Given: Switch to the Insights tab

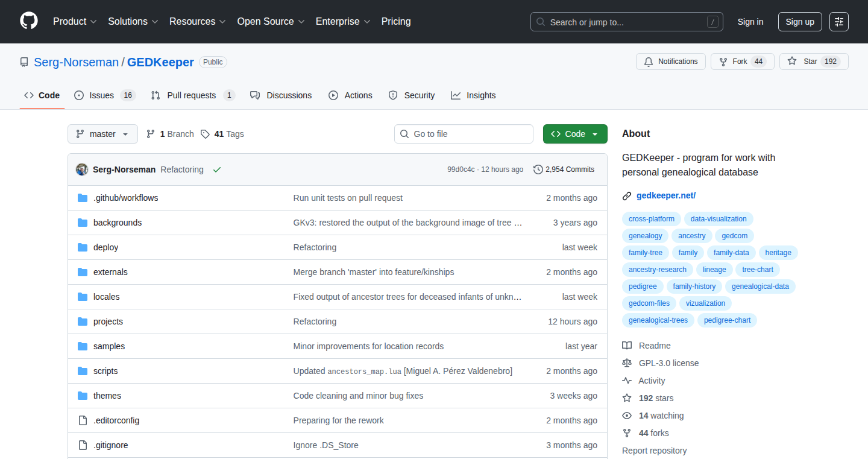Looking at the screenshot, I should click(x=473, y=95).
